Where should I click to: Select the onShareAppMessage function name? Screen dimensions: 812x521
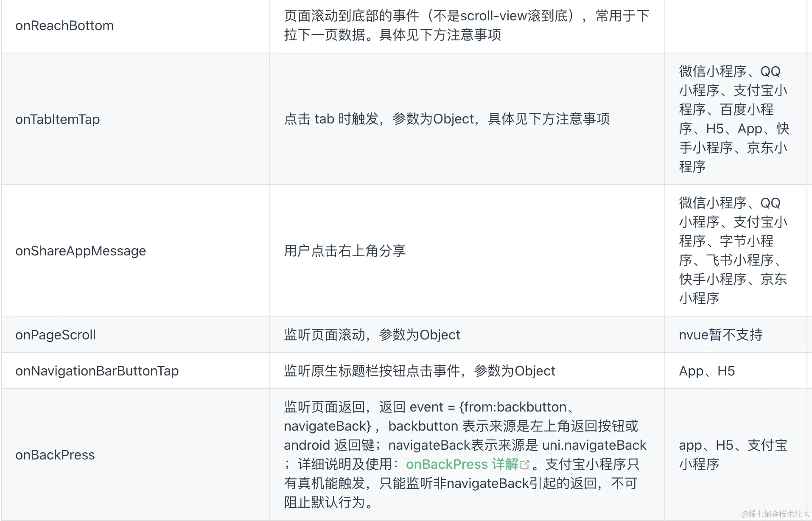(81, 251)
